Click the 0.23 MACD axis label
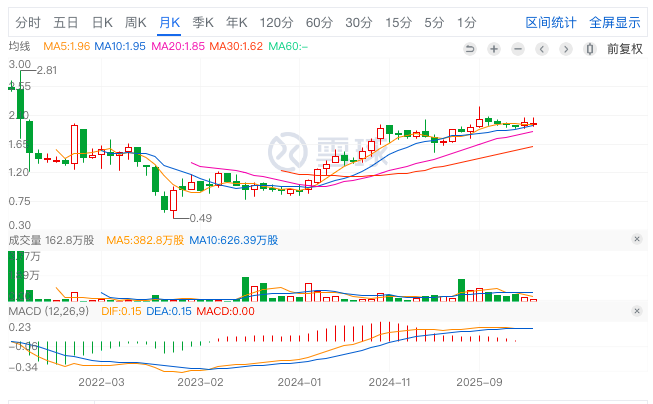Viewport: 653px width, 404px height. 20,327
